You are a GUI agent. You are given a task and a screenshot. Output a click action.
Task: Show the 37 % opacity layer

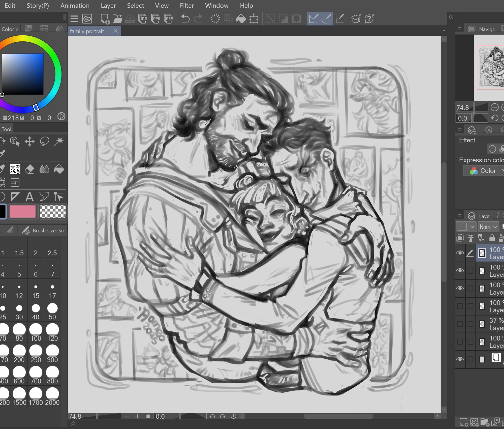(x=460, y=324)
